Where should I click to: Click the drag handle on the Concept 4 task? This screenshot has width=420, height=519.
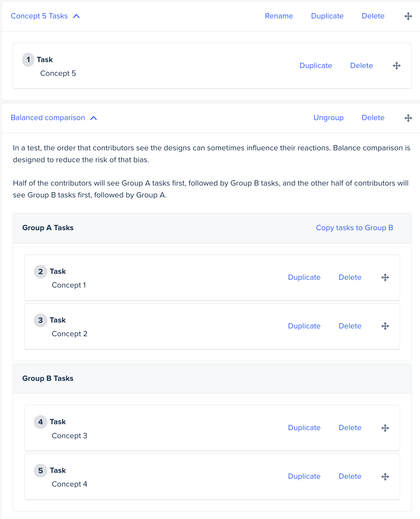point(385,477)
